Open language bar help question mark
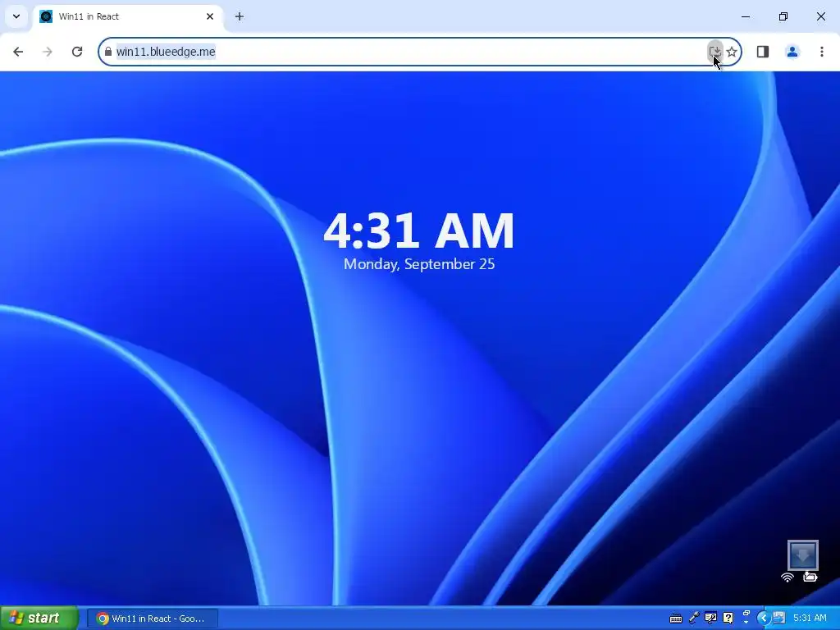The height and width of the screenshot is (630, 840). (x=728, y=619)
